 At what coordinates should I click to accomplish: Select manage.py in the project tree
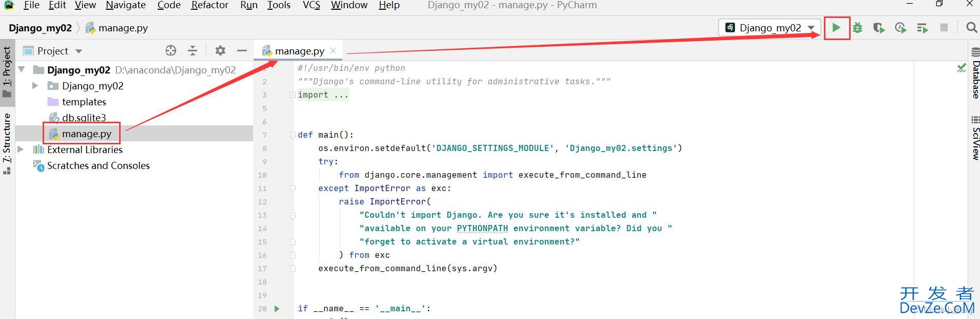(87, 134)
